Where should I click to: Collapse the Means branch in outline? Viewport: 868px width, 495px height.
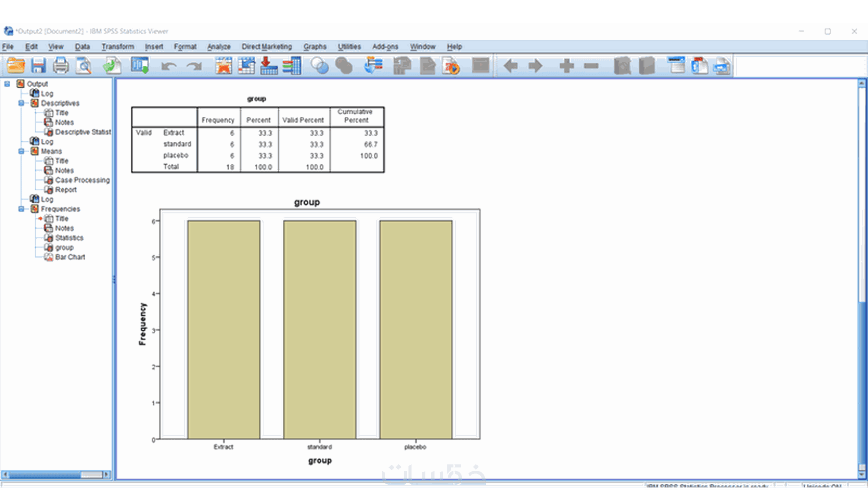click(21, 151)
